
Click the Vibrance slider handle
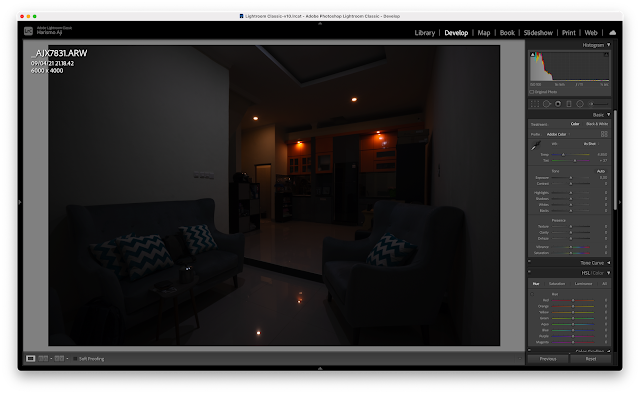[x=571, y=247]
